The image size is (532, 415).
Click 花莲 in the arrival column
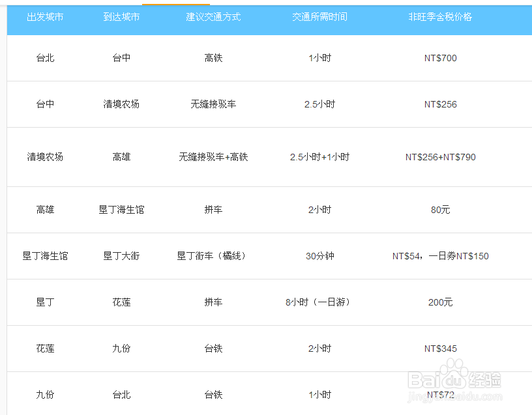(121, 302)
